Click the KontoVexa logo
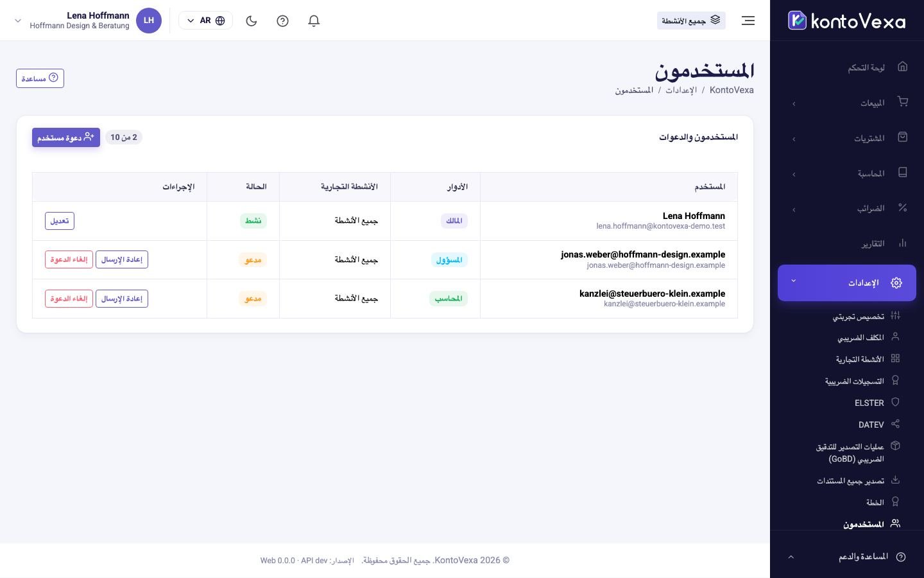Image resolution: width=924 pixels, height=578 pixels. tap(847, 21)
